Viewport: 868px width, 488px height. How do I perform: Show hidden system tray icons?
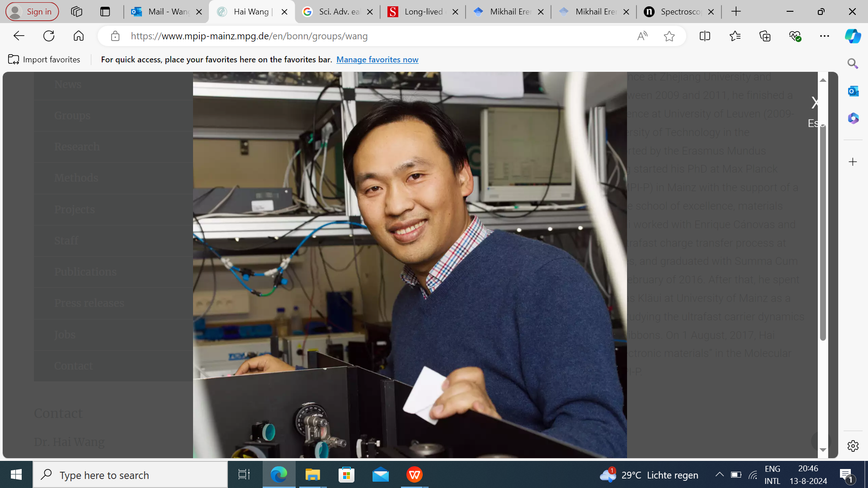[719, 474]
